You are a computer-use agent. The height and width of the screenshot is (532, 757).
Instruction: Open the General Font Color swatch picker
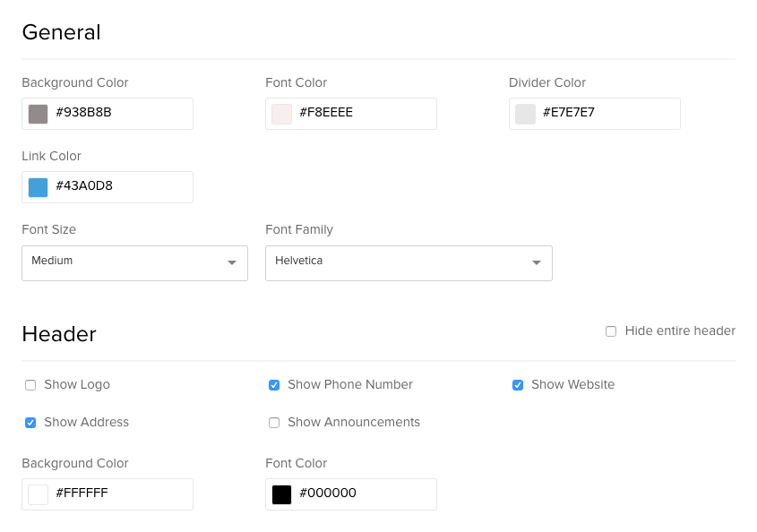281,115
